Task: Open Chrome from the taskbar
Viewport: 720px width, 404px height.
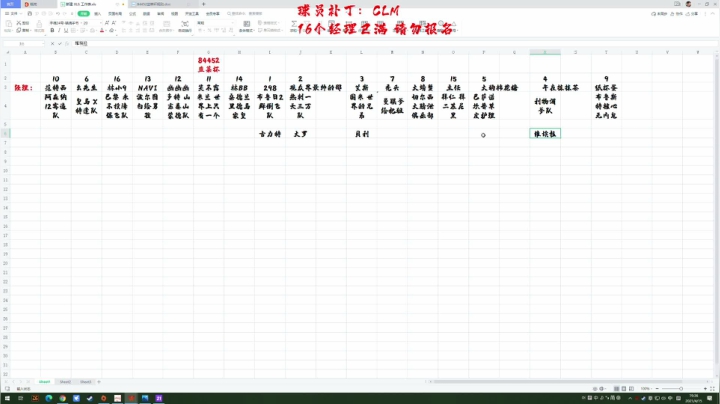Action: pos(62,398)
